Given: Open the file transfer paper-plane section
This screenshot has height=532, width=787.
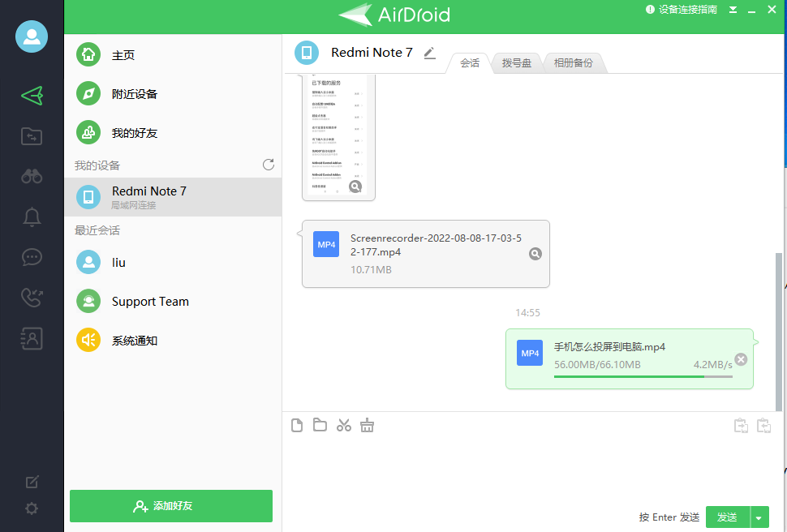Looking at the screenshot, I should (x=32, y=96).
